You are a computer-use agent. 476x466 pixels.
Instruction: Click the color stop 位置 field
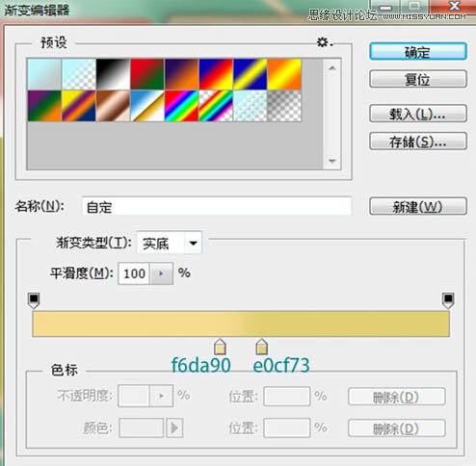287,427
